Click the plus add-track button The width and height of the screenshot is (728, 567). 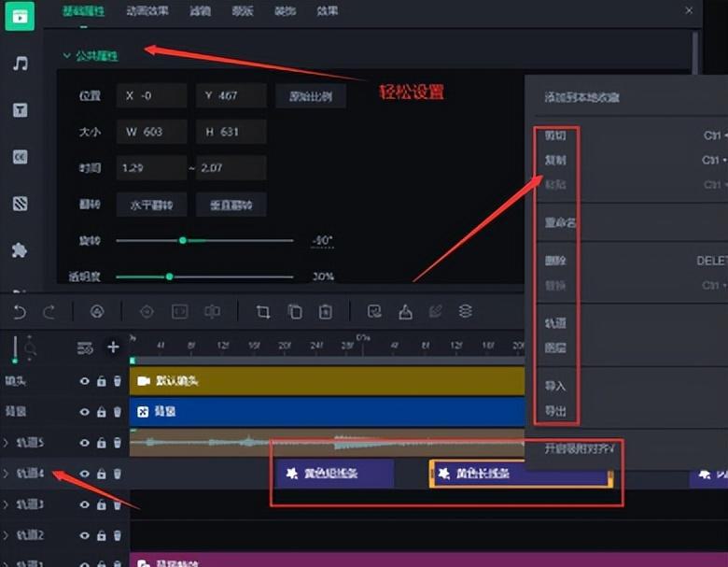pyautogui.click(x=113, y=347)
